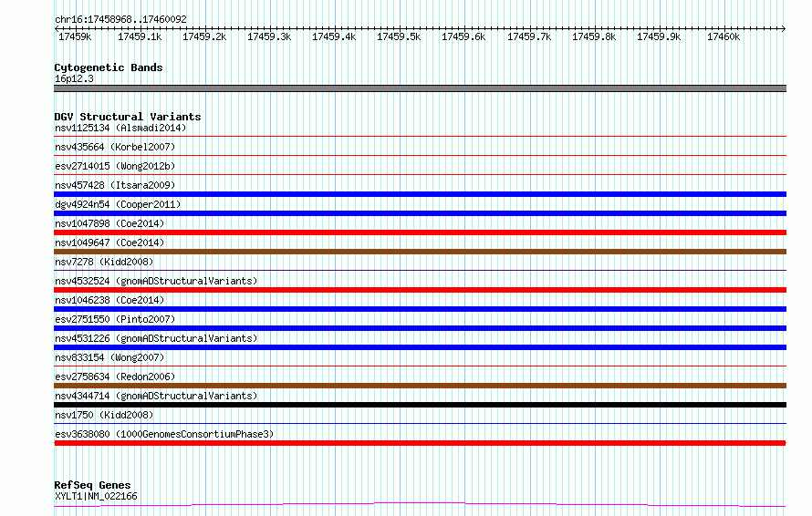Select nsv4531226 (gnomADStructuralVariants) label
The width and height of the screenshot is (812, 516).
[156, 338]
